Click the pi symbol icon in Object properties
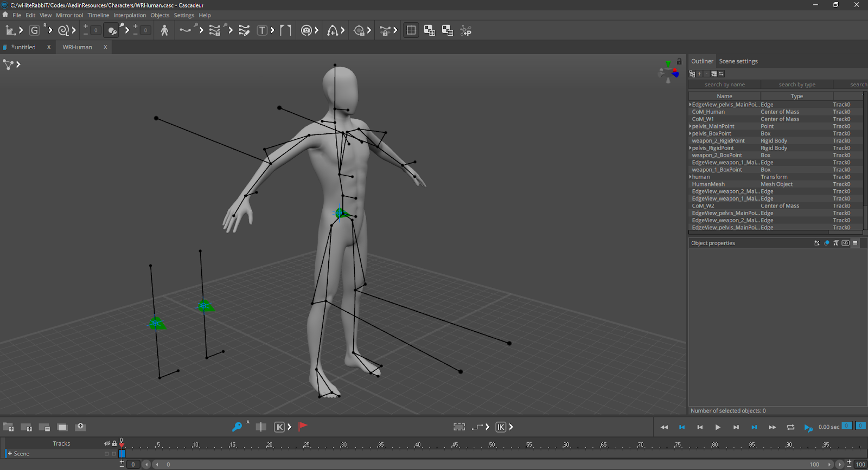Screen dimensions: 868x470 coord(835,243)
